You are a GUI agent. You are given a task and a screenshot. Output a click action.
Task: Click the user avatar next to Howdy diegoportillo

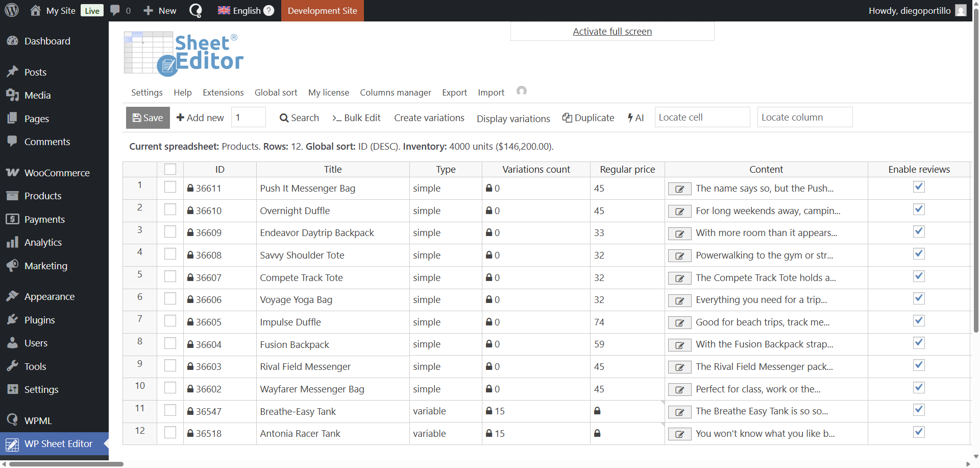[x=961, y=11]
